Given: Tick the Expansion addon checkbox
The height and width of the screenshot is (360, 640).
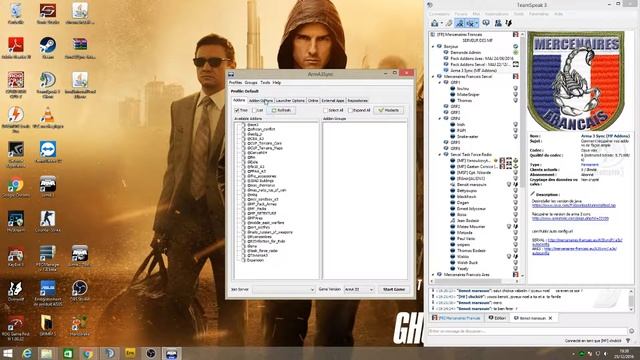Looking at the screenshot, I should coord(244,260).
